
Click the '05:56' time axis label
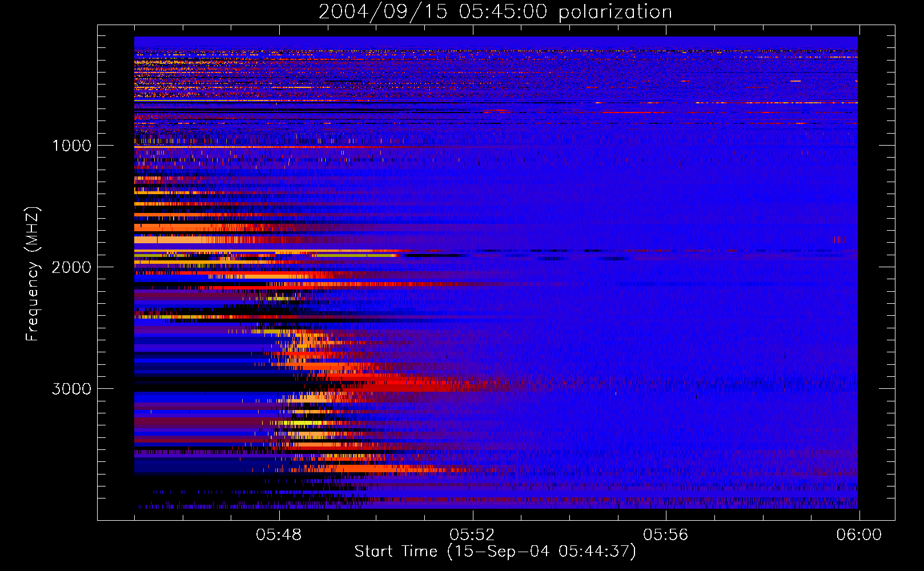(x=666, y=535)
